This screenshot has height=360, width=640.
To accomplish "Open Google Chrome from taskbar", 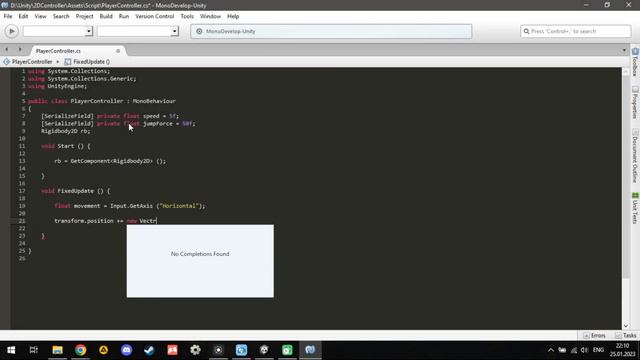I will coord(80,350).
